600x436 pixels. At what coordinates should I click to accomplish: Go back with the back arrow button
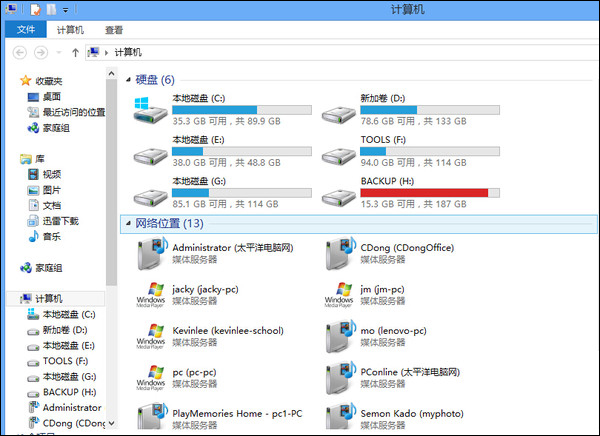click(20, 52)
